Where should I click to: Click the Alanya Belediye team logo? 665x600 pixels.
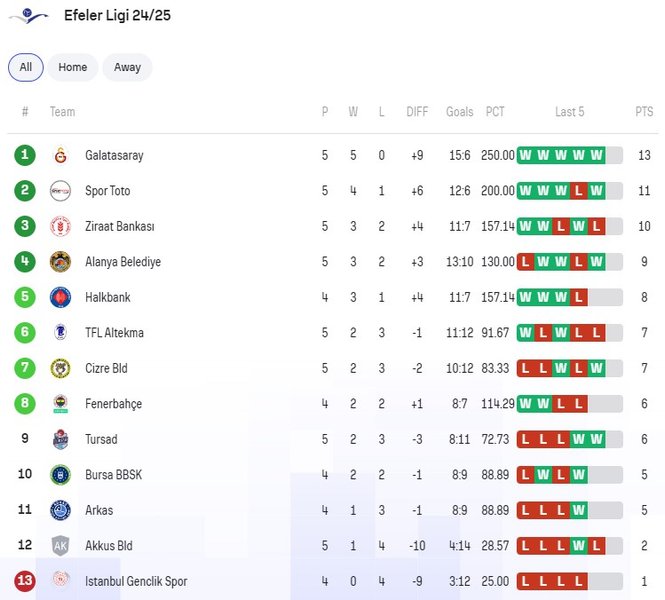click(60, 262)
